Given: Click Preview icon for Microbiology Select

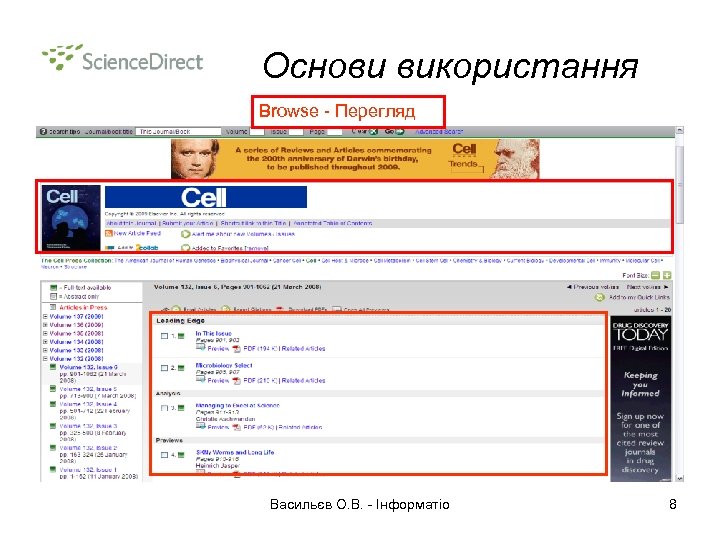Looking at the screenshot, I should click(201, 380).
